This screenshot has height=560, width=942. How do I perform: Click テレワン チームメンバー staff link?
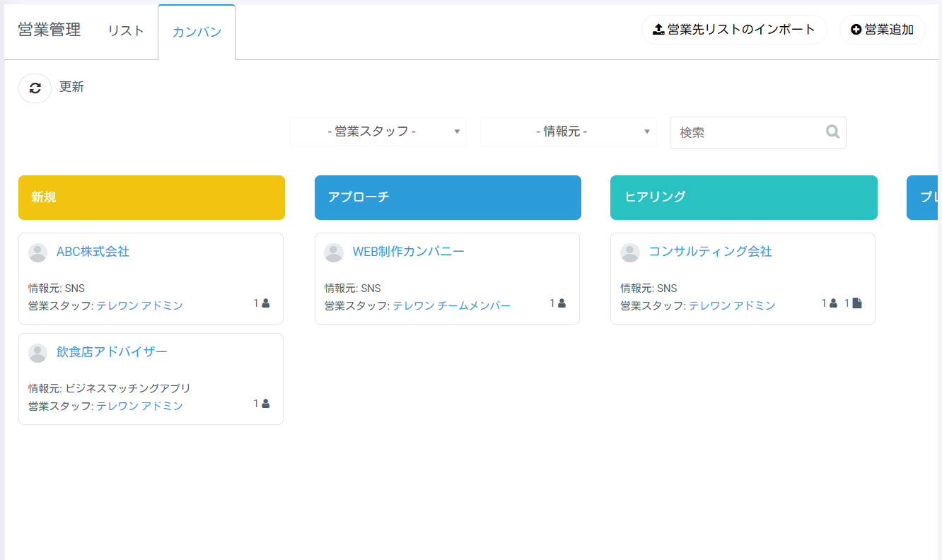(452, 305)
